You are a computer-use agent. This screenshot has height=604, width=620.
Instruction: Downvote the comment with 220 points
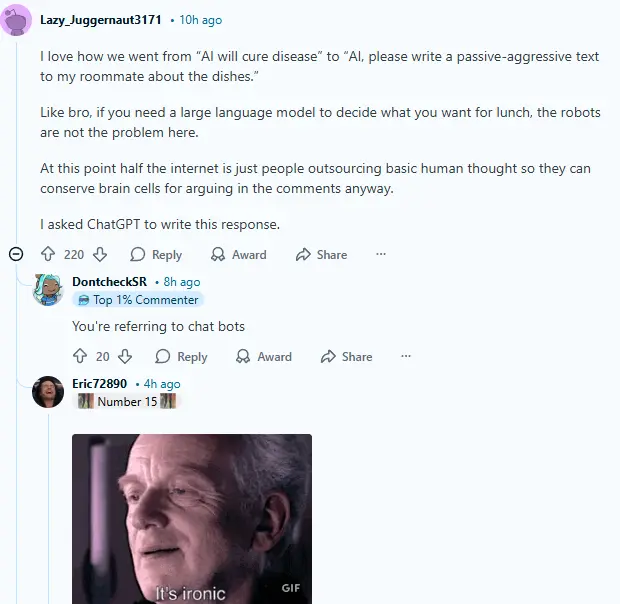point(100,254)
